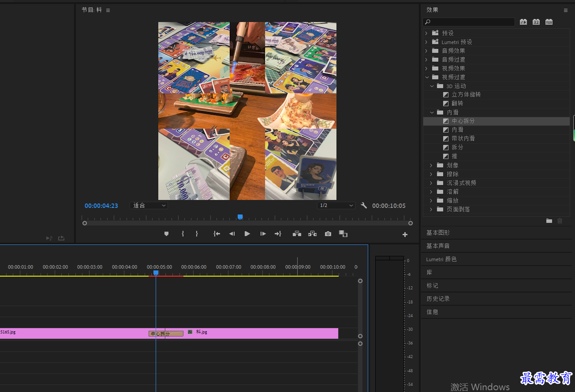Select the 中心拆分 transition on the timeline
Viewport: 575px width, 392px height.
pos(166,333)
